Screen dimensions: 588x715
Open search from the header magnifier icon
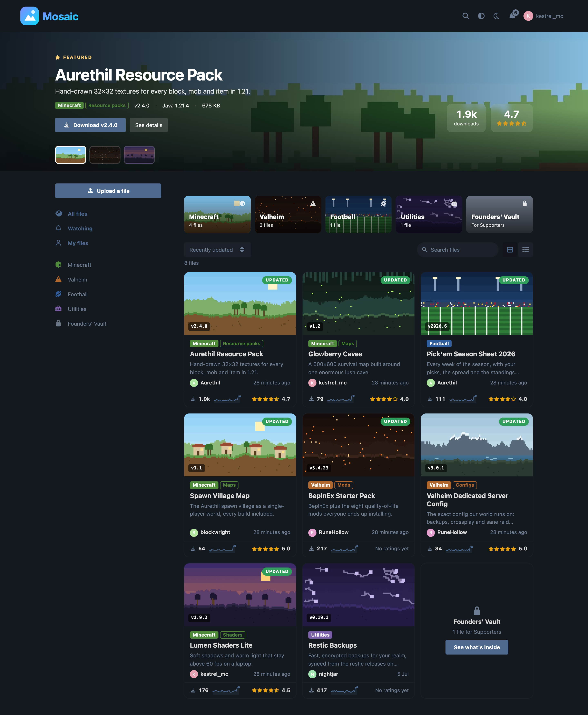[466, 16]
